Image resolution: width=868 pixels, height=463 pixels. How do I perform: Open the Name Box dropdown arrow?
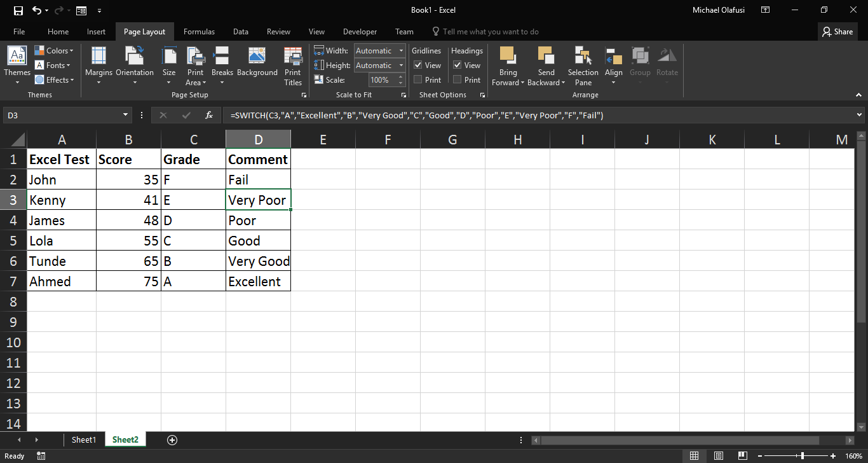126,115
